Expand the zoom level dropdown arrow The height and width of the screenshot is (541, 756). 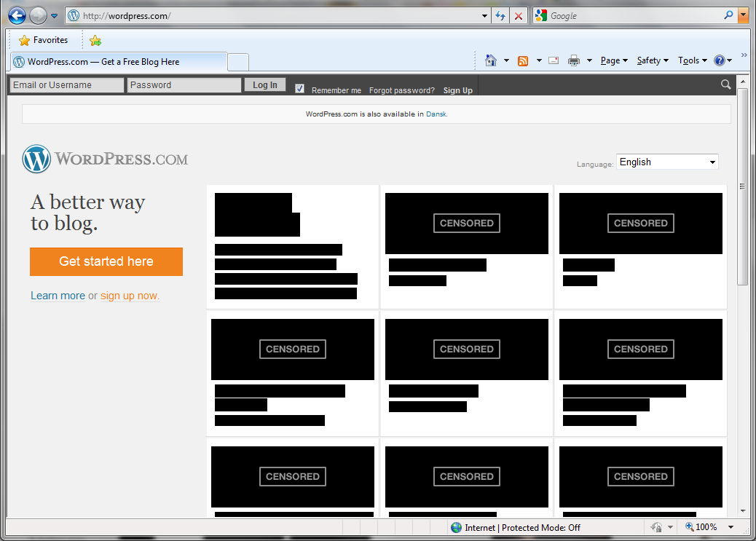(731, 527)
